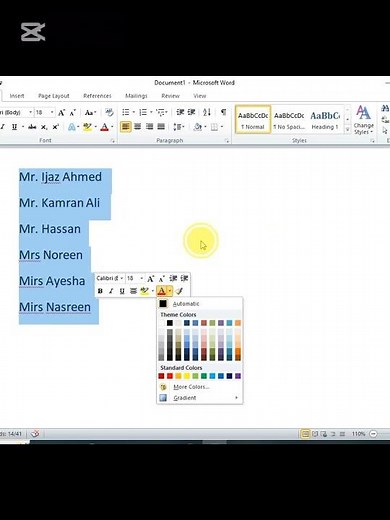
Task: Toggle Bold in mini toolbar
Action: [100, 291]
